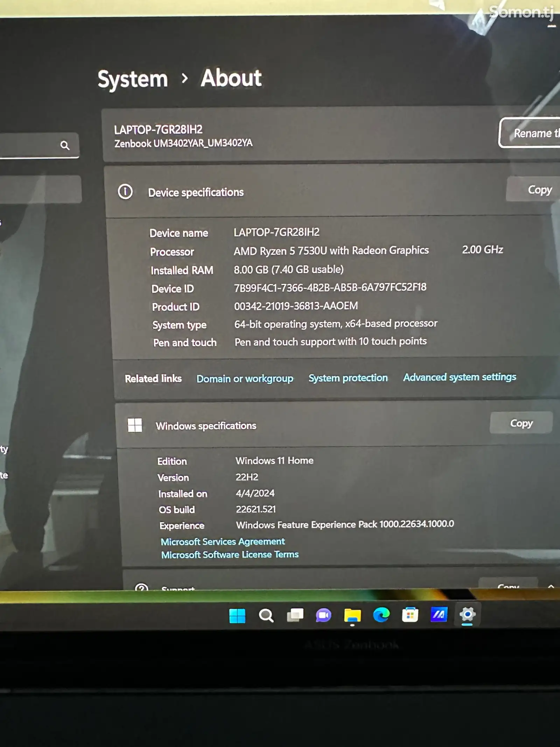The image size is (560, 747).
Task: Collapse the Device specifications header
Action: tap(332, 191)
